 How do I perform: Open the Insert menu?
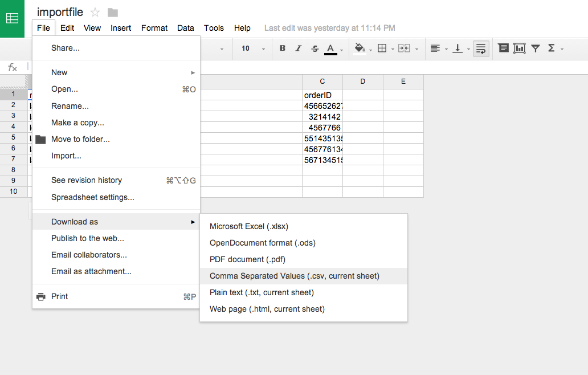[121, 28]
